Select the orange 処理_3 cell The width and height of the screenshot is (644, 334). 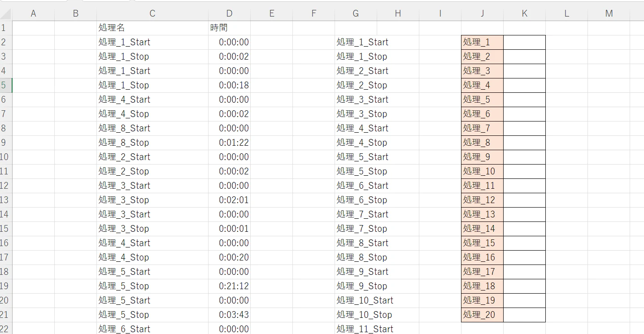point(482,71)
